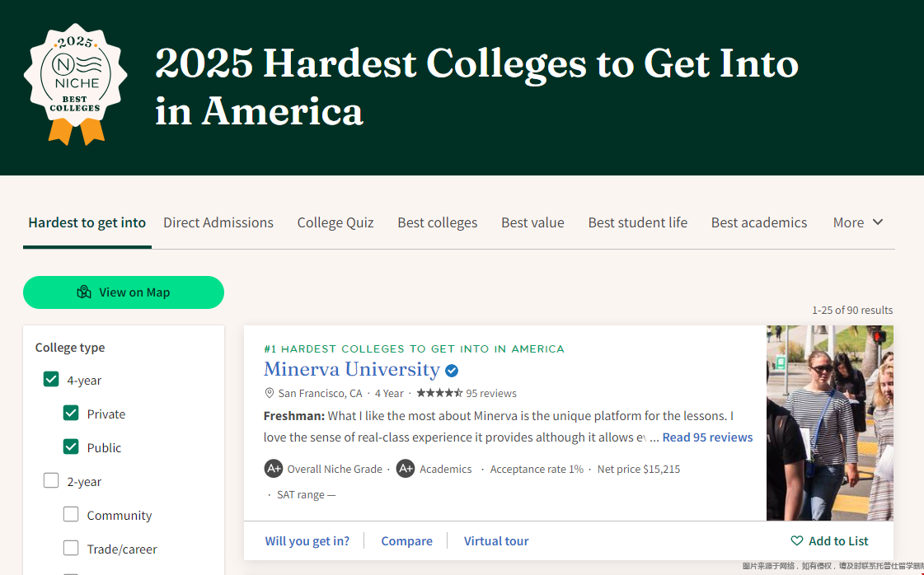Click the Minerva University campus photo
Screen dimensions: 924x575
click(x=830, y=423)
